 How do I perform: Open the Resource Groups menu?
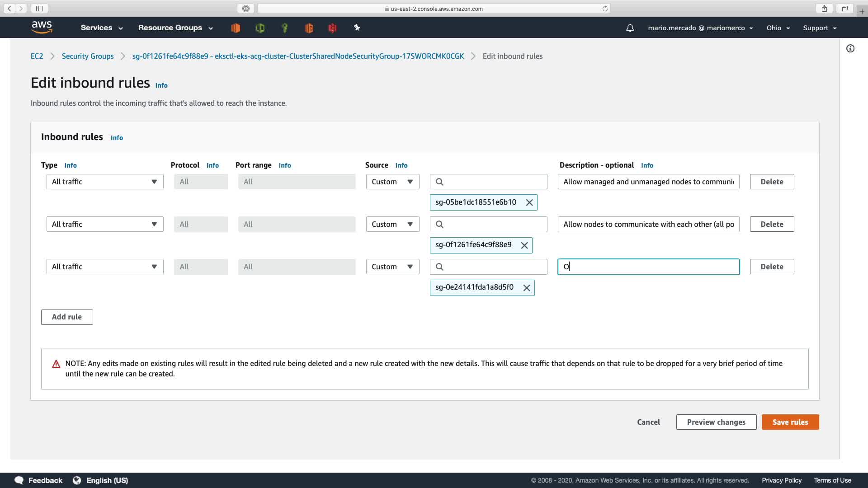point(175,28)
